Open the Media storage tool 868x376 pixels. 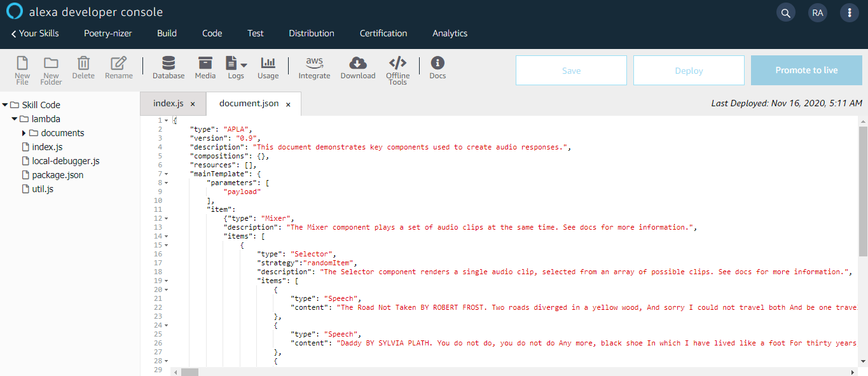[x=205, y=67]
